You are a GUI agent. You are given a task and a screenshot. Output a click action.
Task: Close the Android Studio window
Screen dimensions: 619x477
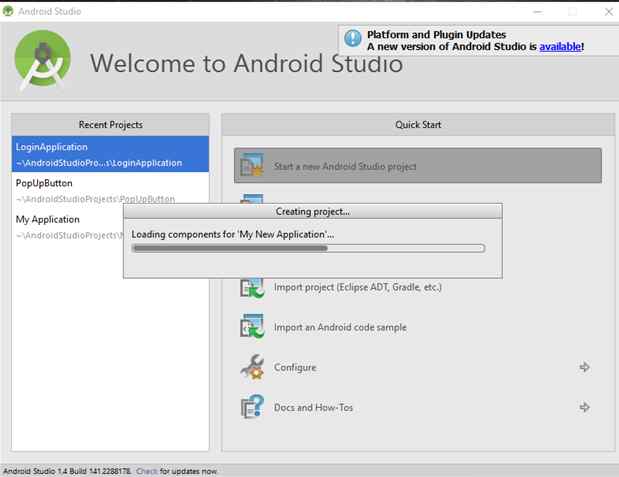tap(609, 12)
